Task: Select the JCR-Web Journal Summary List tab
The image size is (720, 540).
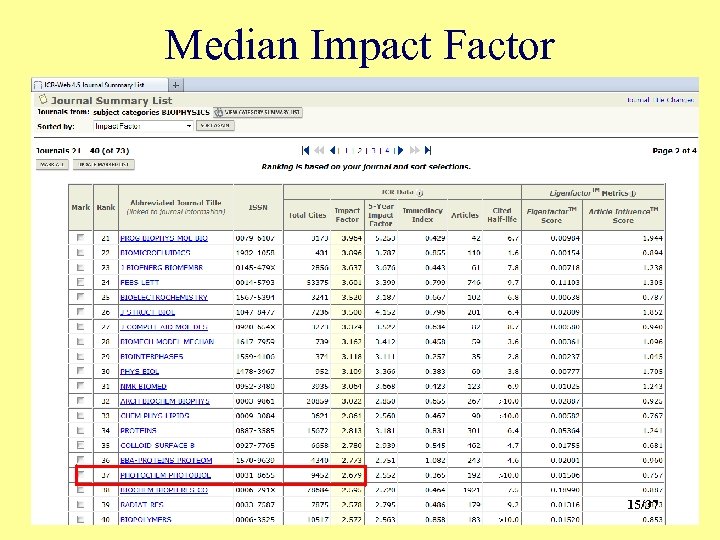Action: click(x=100, y=85)
